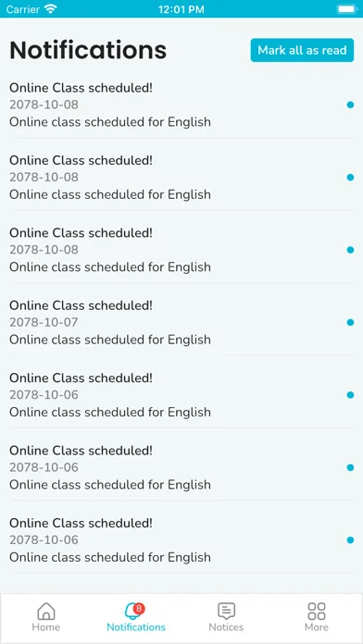Open the middle 2078-10-06 notification entry
The height and width of the screenshot is (644, 363).
(181, 467)
